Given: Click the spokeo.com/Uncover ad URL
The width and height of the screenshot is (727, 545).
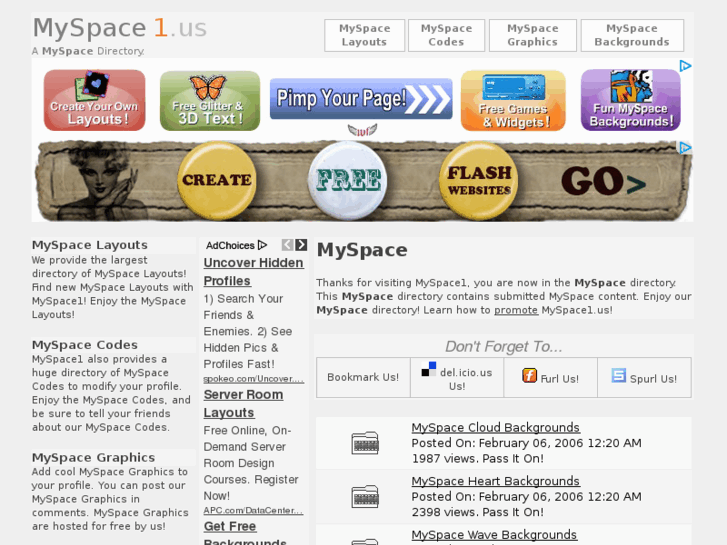Looking at the screenshot, I should (254, 379).
